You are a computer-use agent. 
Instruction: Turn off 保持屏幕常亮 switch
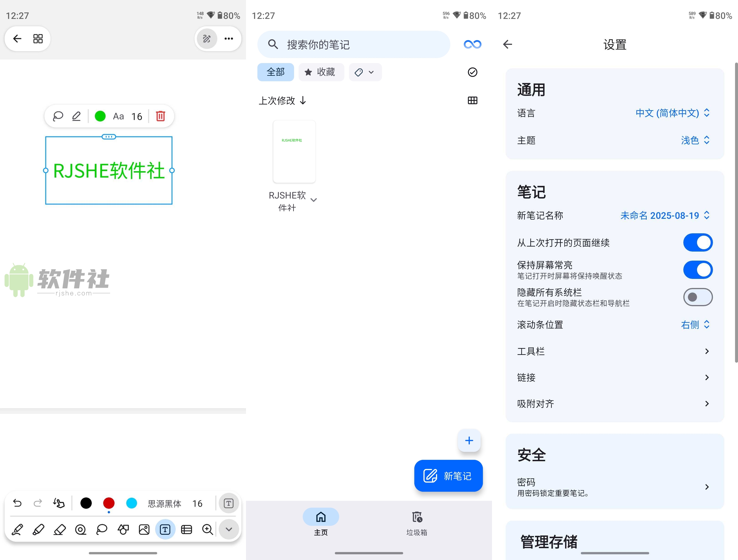click(698, 270)
